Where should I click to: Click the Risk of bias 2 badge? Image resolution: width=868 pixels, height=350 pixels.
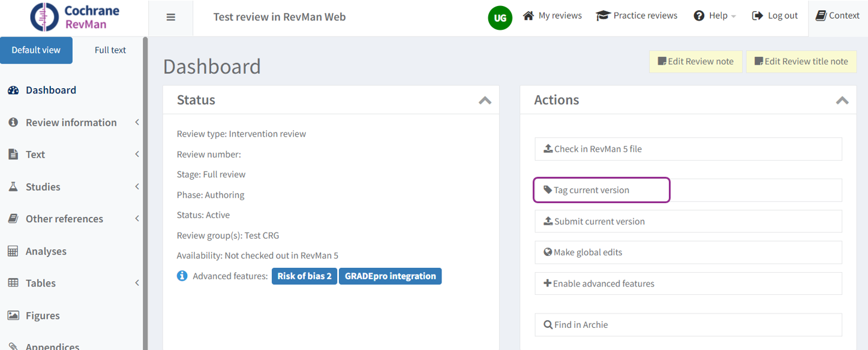tap(304, 276)
